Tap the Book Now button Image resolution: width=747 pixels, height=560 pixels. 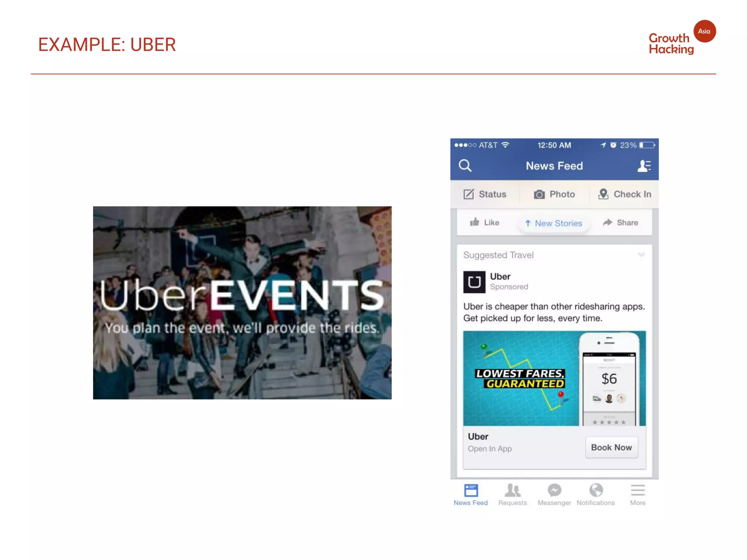click(x=612, y=447)
